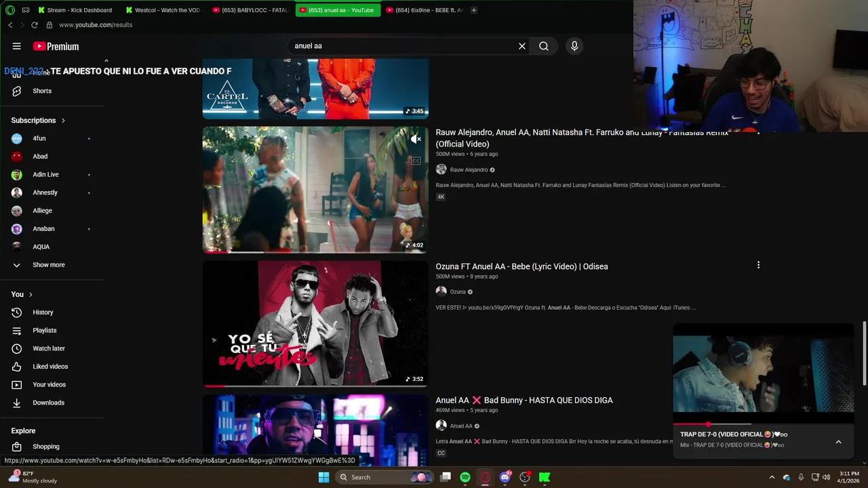Go back with browser back arrow
The image size is (868, 488).
[x=10, y=25]
